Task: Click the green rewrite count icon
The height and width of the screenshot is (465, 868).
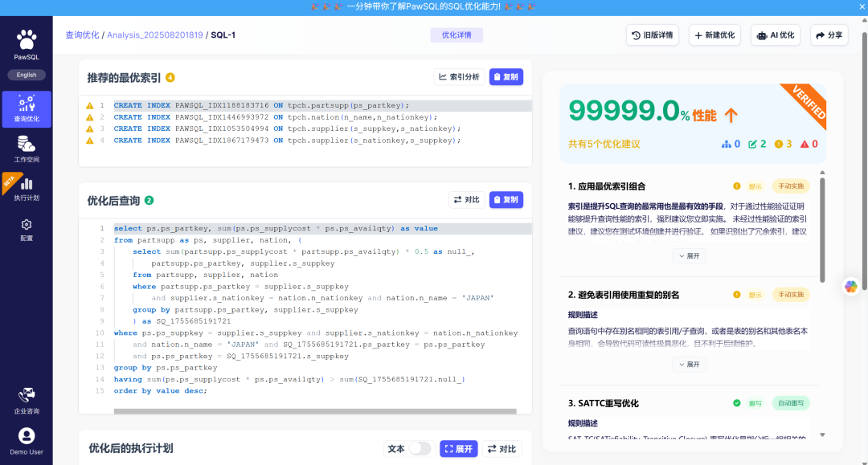Action: click(752, 145)
